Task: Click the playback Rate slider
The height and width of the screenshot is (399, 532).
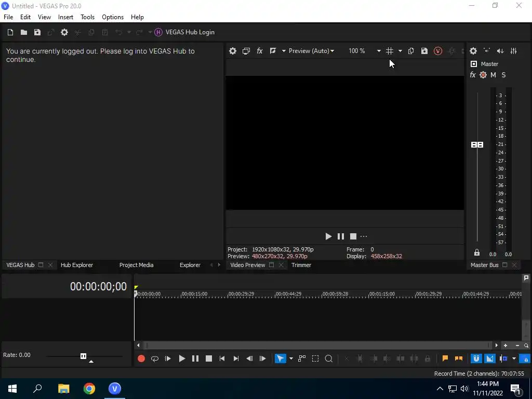Action: (x=84, y=356)
